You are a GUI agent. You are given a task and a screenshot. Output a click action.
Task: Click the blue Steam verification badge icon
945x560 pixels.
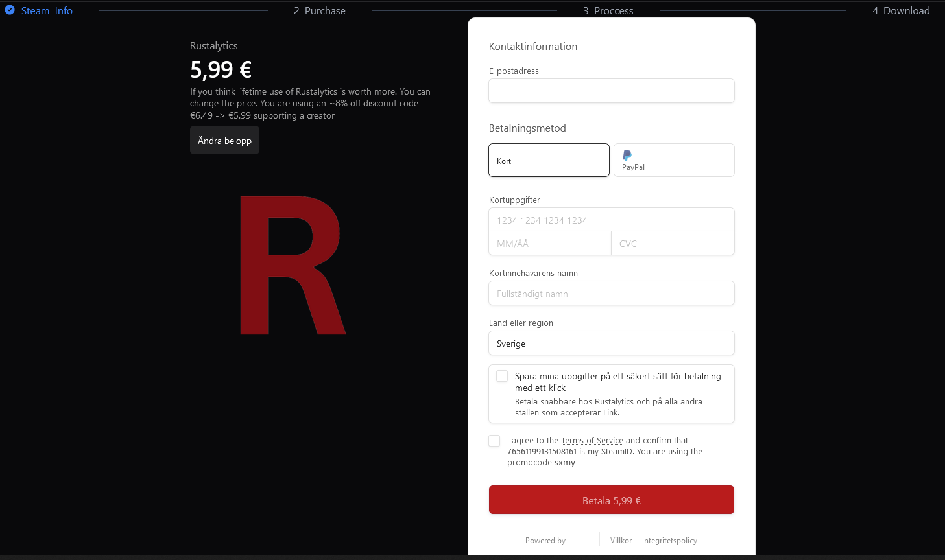click(x=8, y=10)
